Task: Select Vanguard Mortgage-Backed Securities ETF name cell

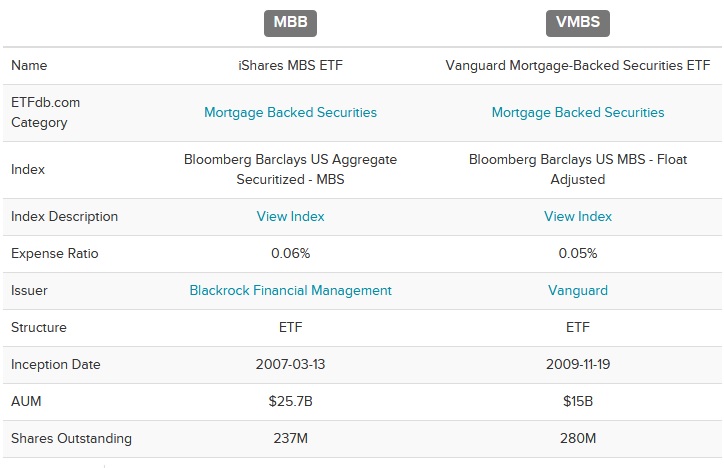Action: click(578, 66)
